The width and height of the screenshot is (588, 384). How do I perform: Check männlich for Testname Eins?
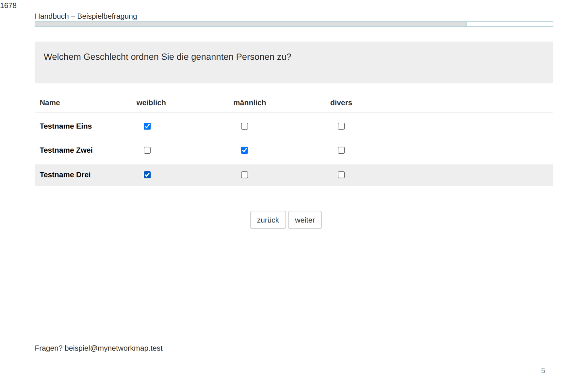click(244, 126)
